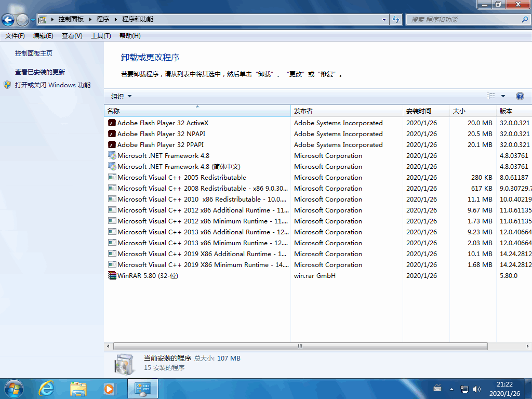Viewport: 532px width, 399px height.
Task: Click Visual C++ 2019 Additional Runtime icon
Action: click(112, 254)
